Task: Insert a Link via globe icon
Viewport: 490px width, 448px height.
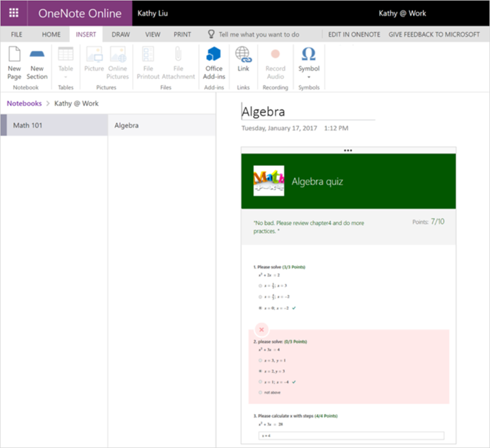Action: pos(244,54)
